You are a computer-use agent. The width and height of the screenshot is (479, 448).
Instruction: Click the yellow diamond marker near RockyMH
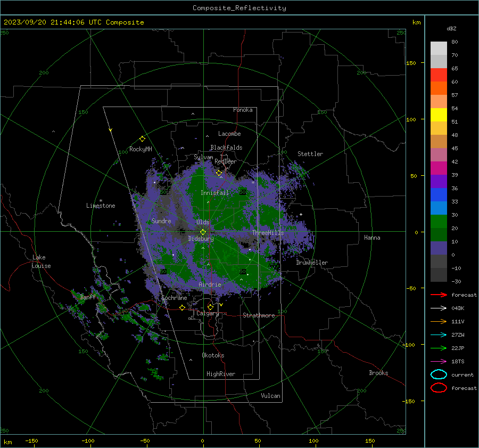(x=142, y=139)
